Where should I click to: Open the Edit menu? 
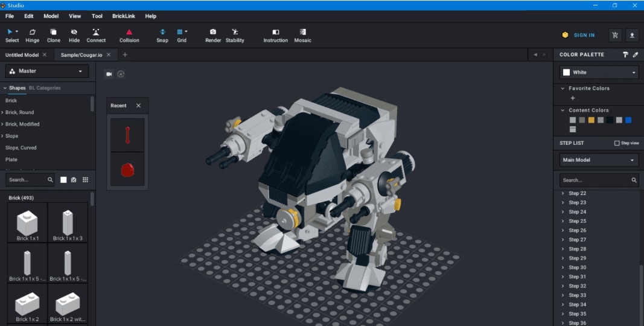[29, 16]
